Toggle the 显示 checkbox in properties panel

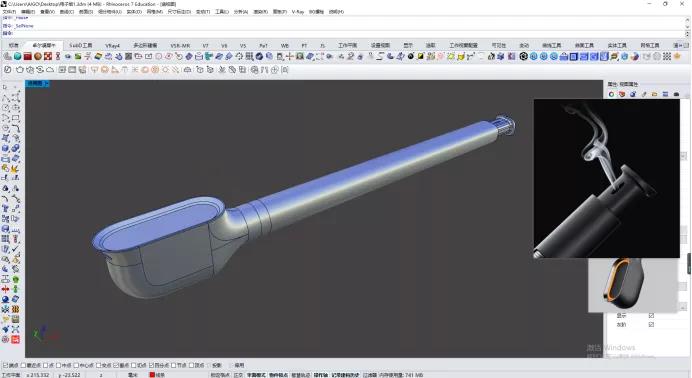tap(651, 315)
